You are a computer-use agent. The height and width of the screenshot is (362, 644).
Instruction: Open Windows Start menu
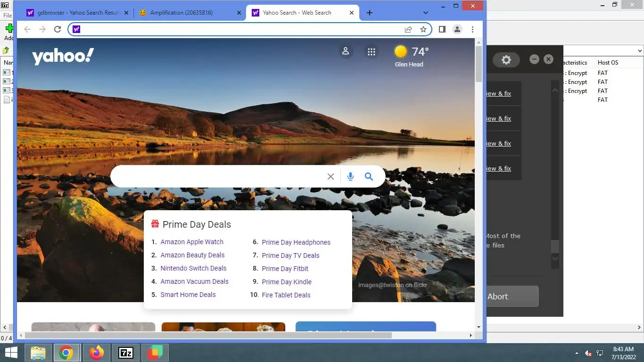[11, 353]
